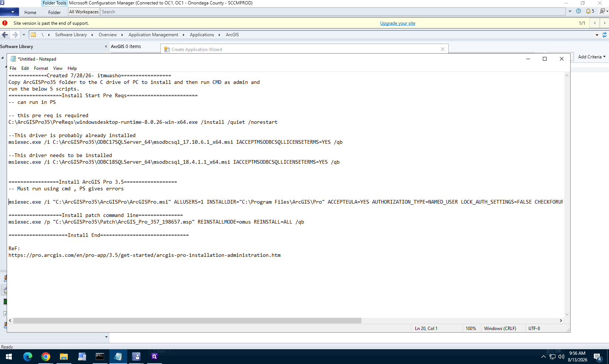Expand the Software Library breadcrumb arrow
609x364 pixels.
92,35
